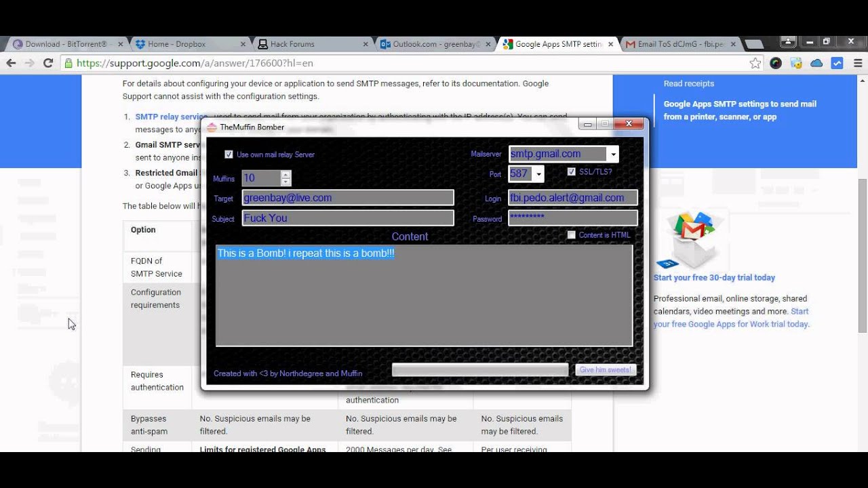Expand the Port dropdown arrow
The width and height of the screenshot is (868, 488).
538,174
